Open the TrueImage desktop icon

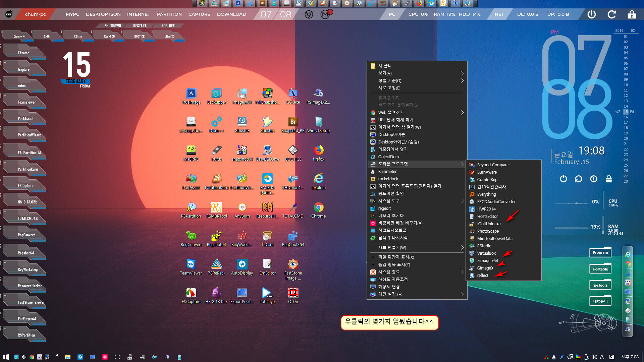(191, 96)
